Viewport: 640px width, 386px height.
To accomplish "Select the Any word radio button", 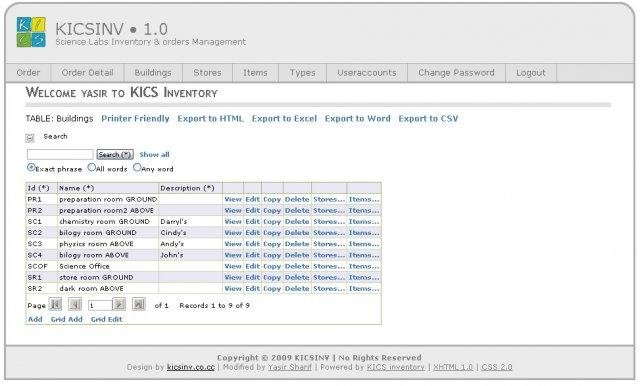I will point(137,167).
